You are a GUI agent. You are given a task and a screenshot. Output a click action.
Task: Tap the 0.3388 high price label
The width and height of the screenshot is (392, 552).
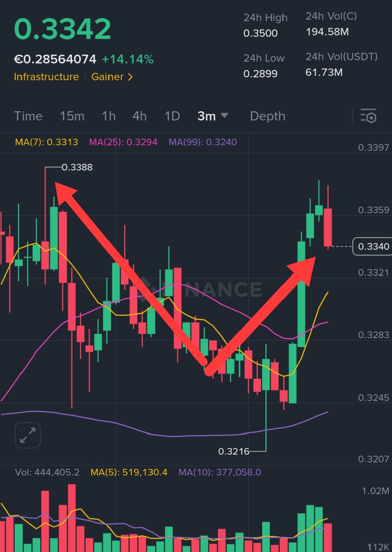(x=77, y=167)
